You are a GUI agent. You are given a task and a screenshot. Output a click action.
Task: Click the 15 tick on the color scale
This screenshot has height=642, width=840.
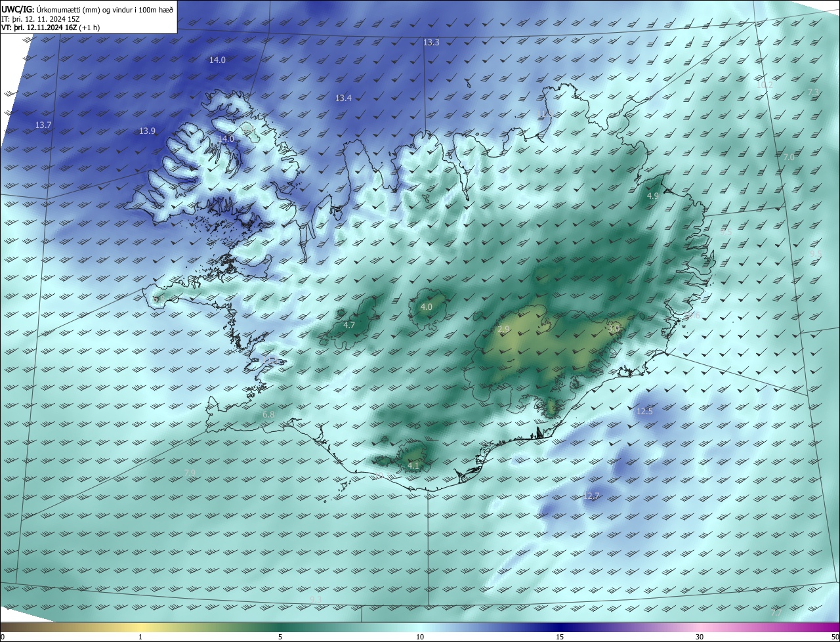[x=560, y=637]
